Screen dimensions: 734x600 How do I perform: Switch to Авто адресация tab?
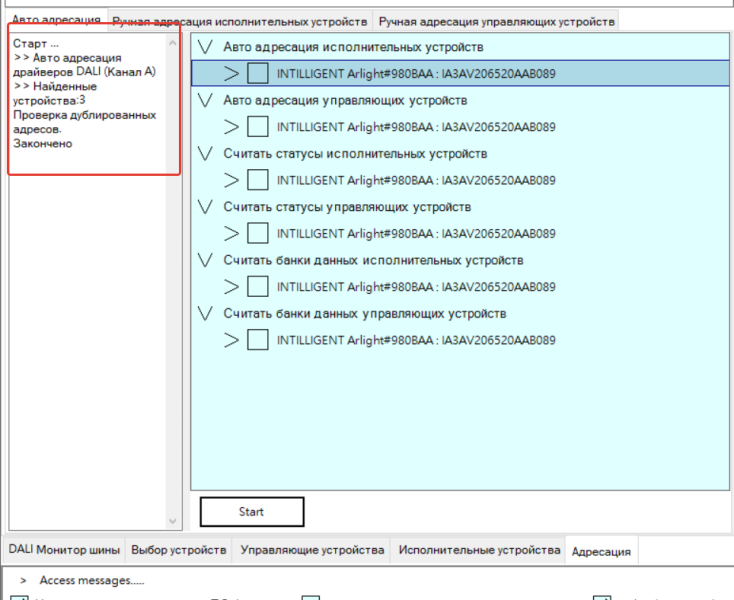[56, 20]
